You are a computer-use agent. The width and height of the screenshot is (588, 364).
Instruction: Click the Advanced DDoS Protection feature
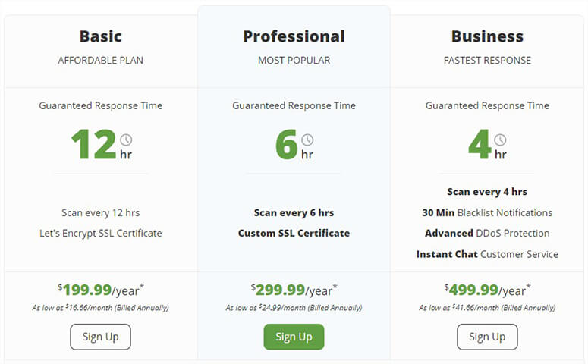[487, 233]
